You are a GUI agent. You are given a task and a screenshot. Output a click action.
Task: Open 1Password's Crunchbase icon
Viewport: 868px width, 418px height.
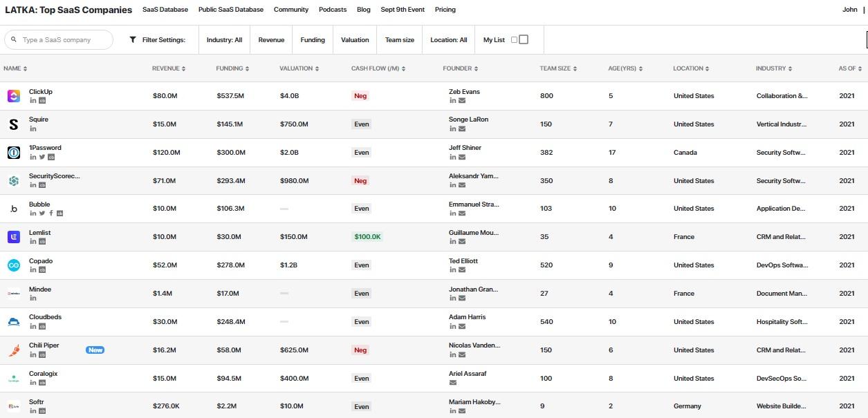click(x=51, y=157)
